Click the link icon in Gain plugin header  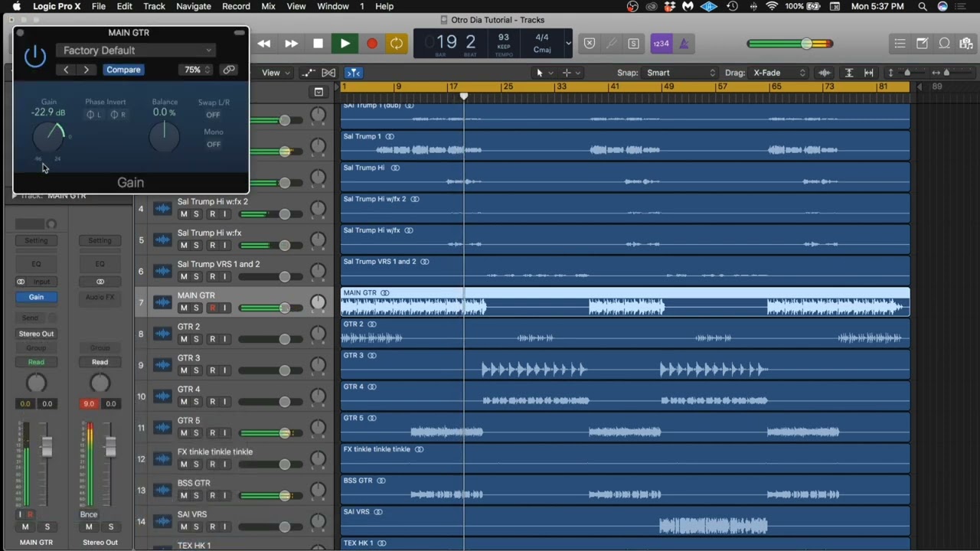pyautogui.click(x=228, y=70)
